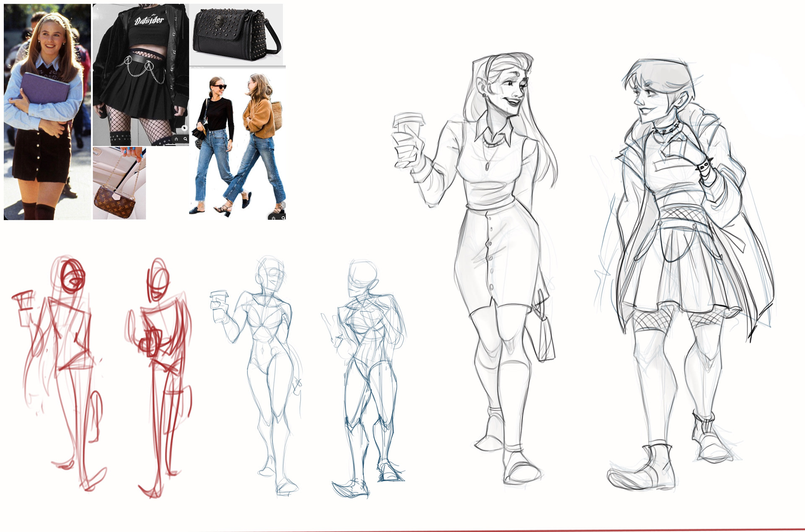Click the back arrow on goth outfit photo

(97, 8)
